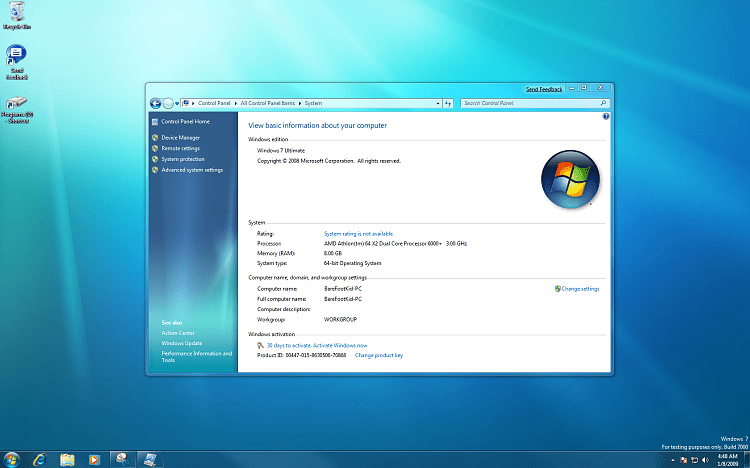Image resolution: width=750 pixels, height=468 pixels.
Task: Select the Programs (D) Shortcut desktop icon
Action: [17, 110]
